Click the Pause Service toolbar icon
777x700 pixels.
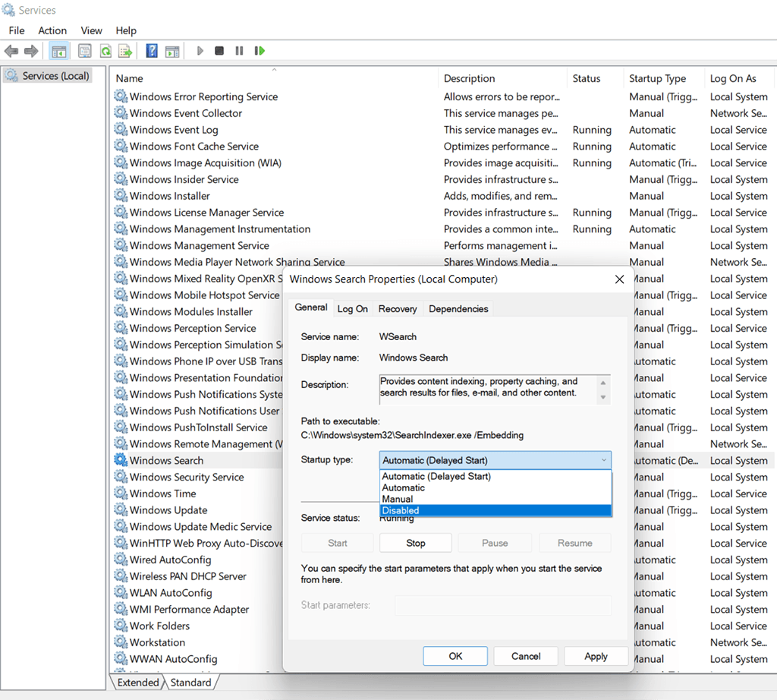(239, 51)
